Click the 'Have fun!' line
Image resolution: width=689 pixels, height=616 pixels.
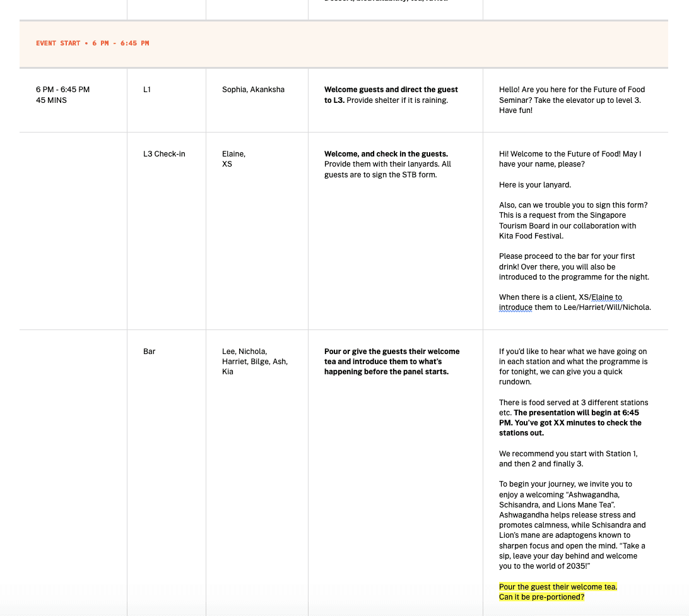coord(515,110)
